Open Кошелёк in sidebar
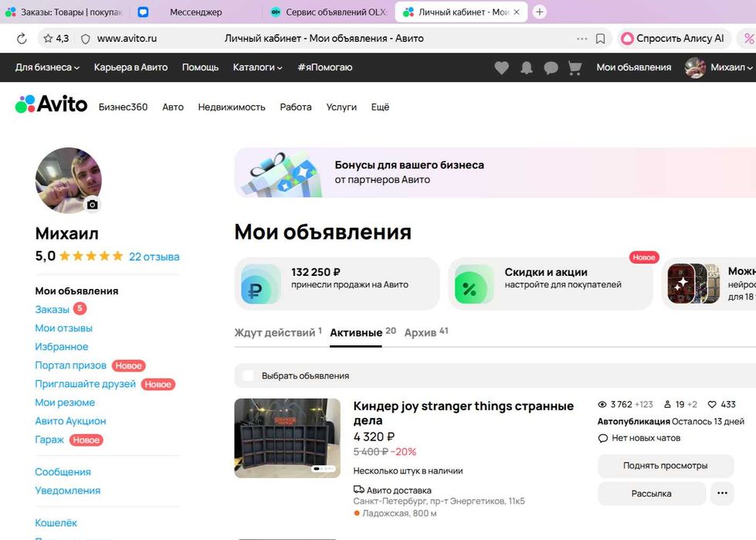Image resolution: width=756 pixels, height=540 pixels. tap(56, 523)
